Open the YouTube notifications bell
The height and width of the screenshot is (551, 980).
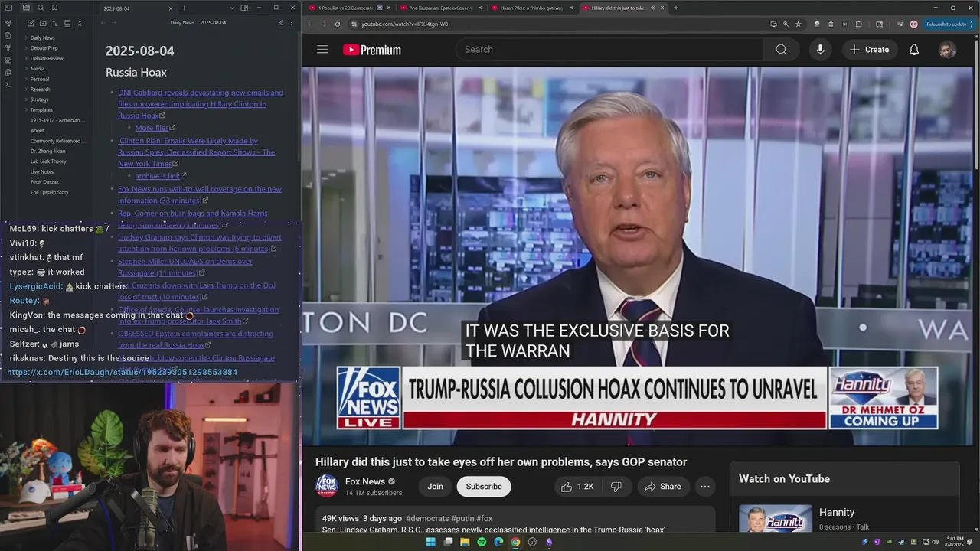[x=913, y=50]
